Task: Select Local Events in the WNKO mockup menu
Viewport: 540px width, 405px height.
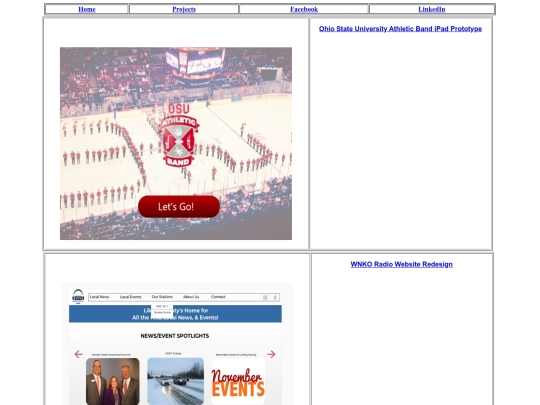Action: click(131, 297)
